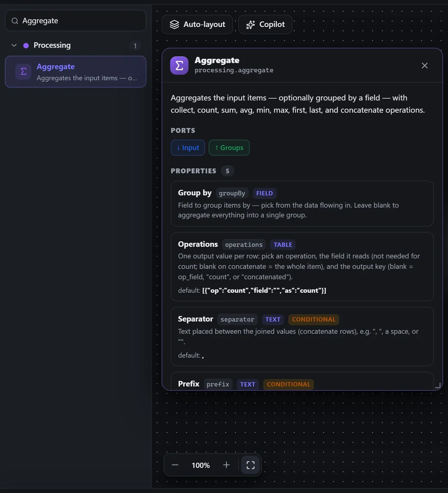Click into the Aggregate search field

pos(76,21)
